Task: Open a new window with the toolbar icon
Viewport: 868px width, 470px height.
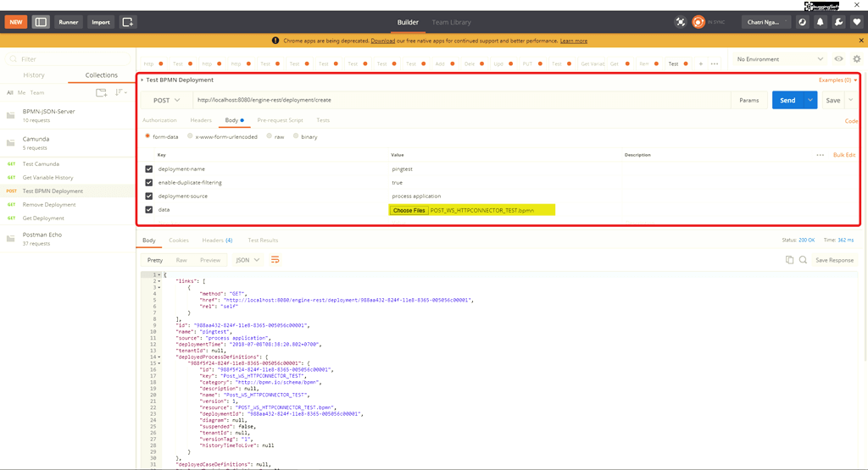Action: click(x=128, y=22)
